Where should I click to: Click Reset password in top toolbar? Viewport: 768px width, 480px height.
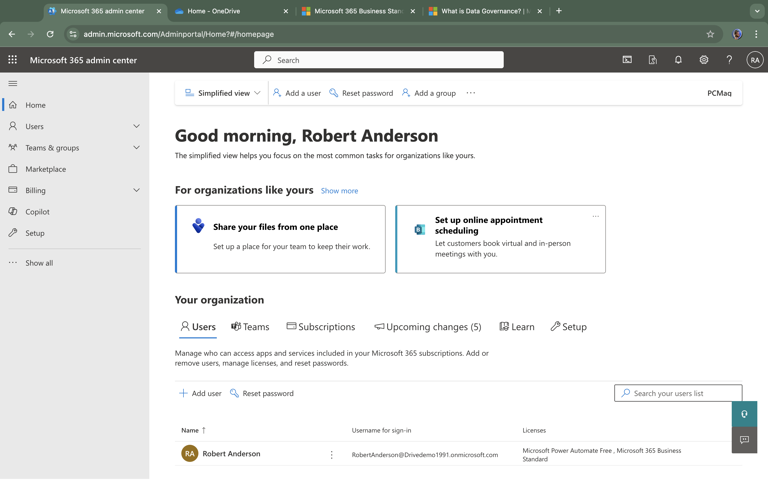[x=361, y=93]
